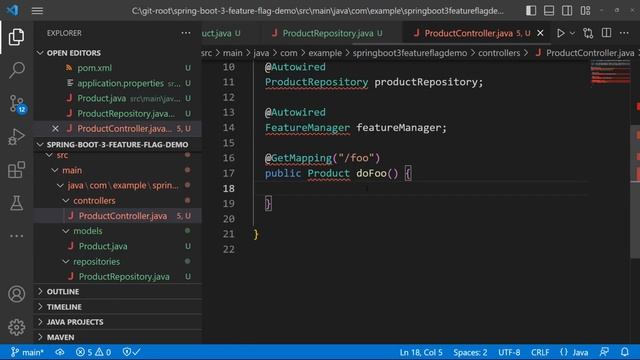Open the run button dropdown arrow
The width and height of the screenshot is (640, 360).
[572, 33]
